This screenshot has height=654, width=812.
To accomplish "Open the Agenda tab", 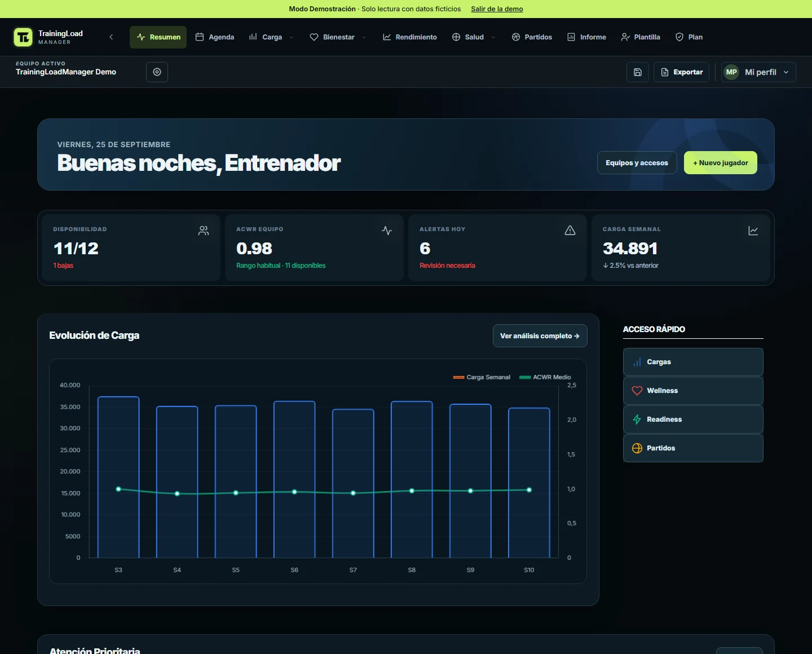I will coord(215,37).
